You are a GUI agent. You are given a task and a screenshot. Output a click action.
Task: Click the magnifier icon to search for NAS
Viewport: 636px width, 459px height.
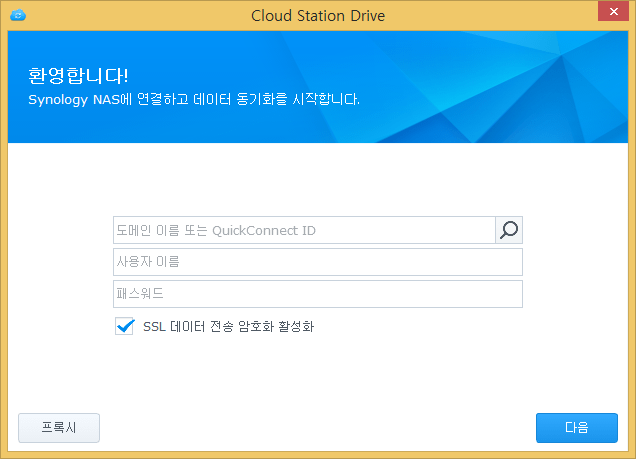pyautogui.click(x=509, y=230)
